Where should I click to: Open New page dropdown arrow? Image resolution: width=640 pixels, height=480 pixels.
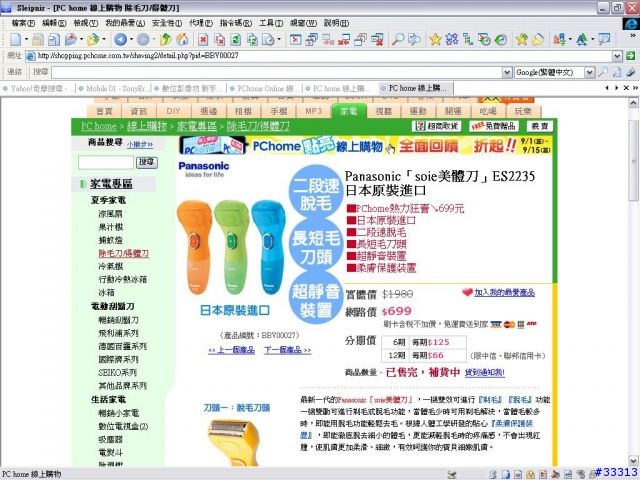point(27,39)
